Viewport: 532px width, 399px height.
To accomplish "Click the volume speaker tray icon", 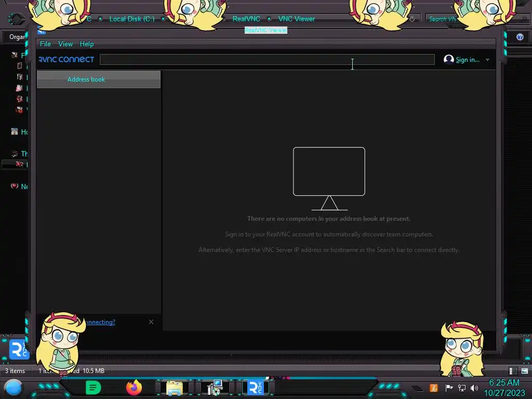I will [474, 388].
